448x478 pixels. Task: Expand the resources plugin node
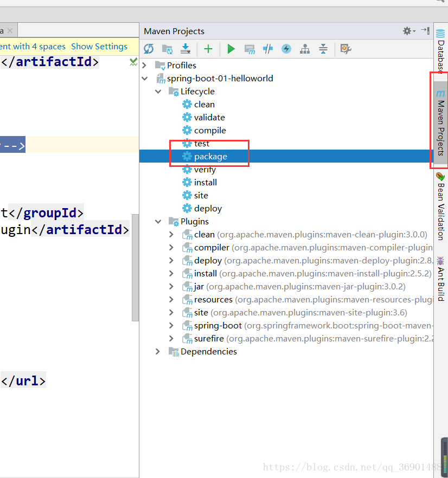click(171, 300)
